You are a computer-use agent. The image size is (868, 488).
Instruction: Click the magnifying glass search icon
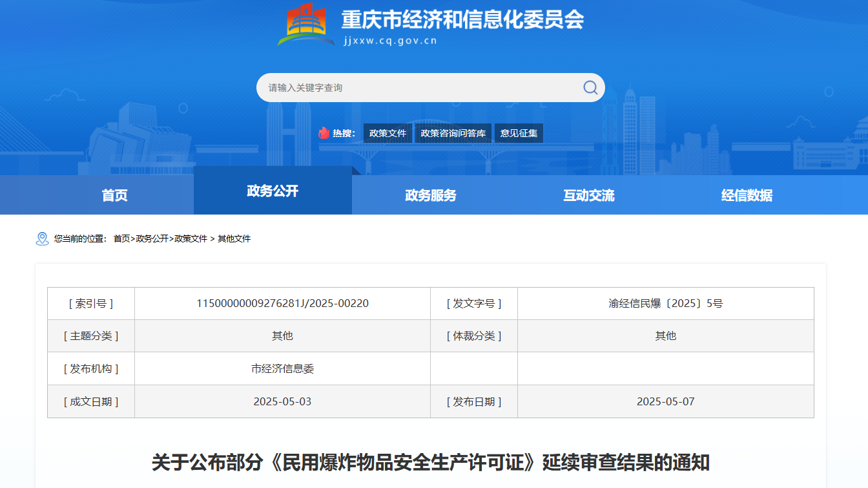[590, 87]
